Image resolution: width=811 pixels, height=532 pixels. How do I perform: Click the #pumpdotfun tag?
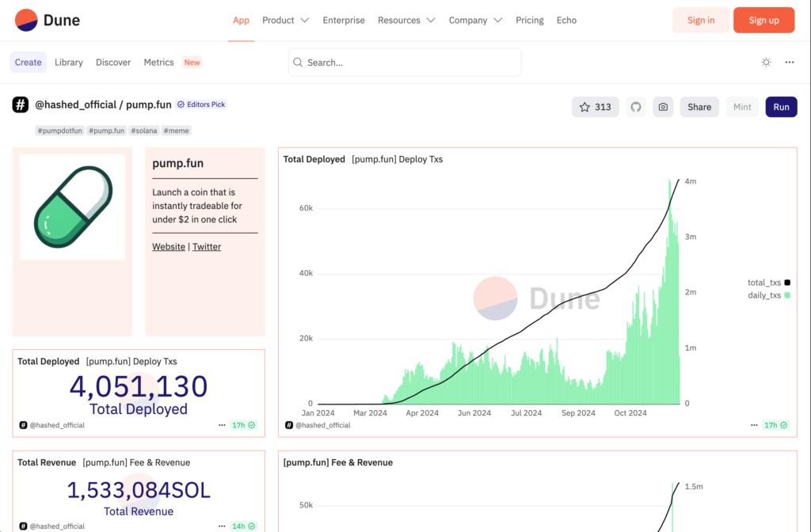point(60,131)
